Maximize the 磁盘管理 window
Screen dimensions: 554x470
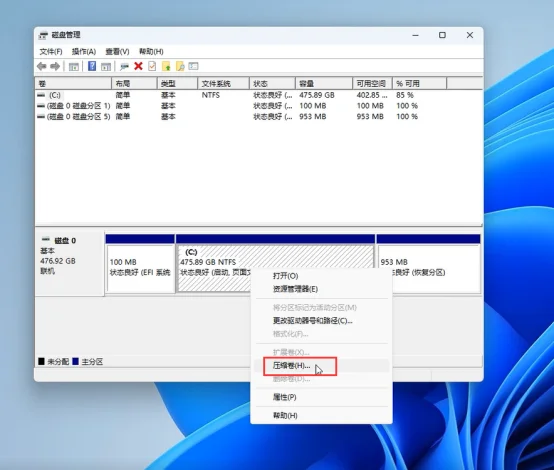[442, 35]
